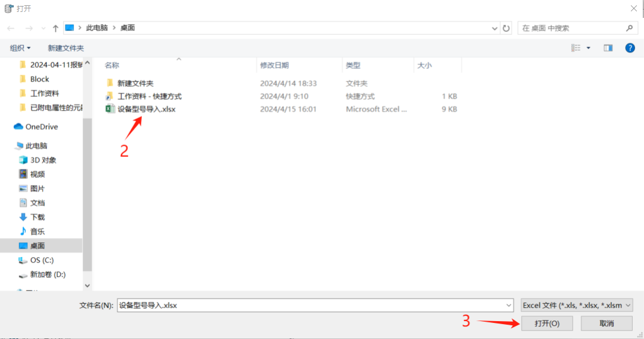Click the 2024/4/14 18:33 date cell
Image resolution: width=644 pixels, height=339 pixels.
click(289, 84)
